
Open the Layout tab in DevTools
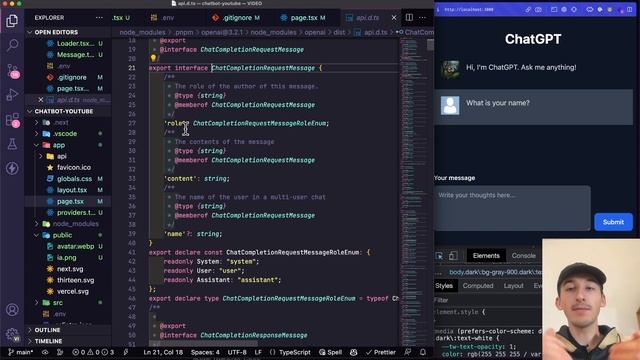(513, 286)
